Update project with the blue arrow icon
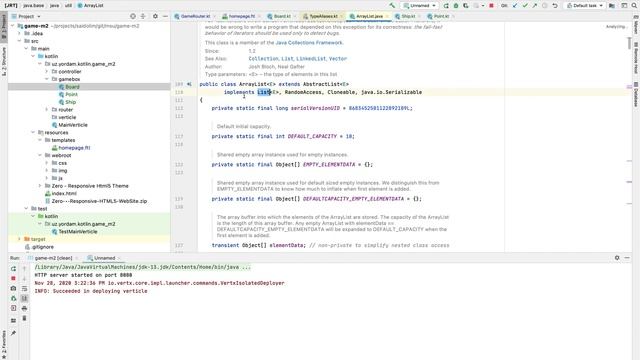This screenshot has width=640, height=360. pyautogui.click(x=515, y=6)
